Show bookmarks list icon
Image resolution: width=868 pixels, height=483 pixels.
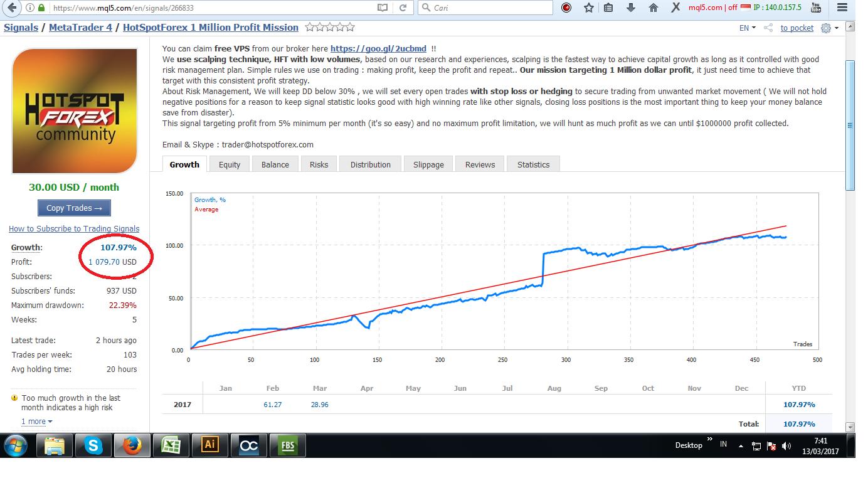pyautogui.click(x=608, y=8)
